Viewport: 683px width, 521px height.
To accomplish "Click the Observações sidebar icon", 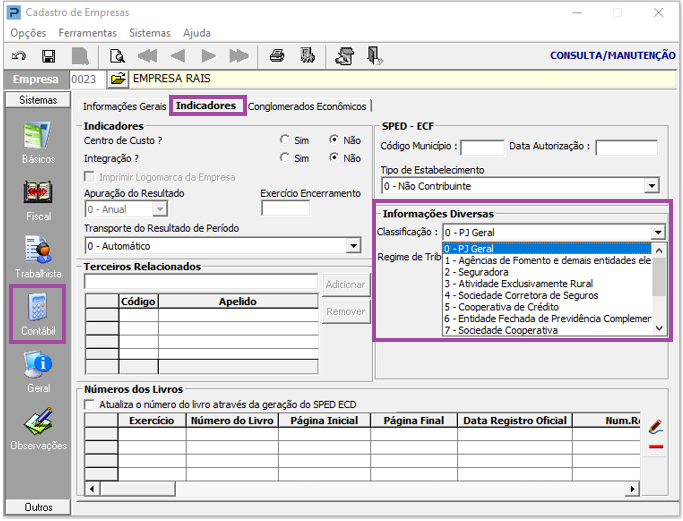I will tap(38, 429).
